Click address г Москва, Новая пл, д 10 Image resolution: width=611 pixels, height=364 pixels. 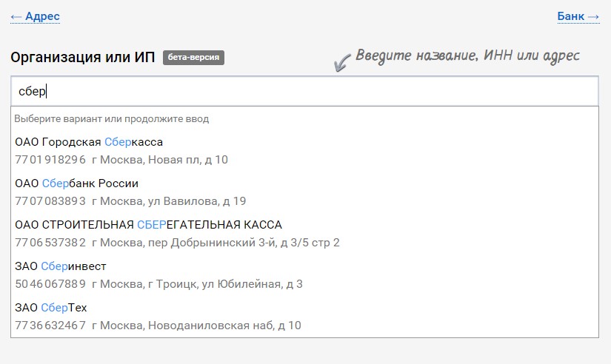[x=160, y=160]
